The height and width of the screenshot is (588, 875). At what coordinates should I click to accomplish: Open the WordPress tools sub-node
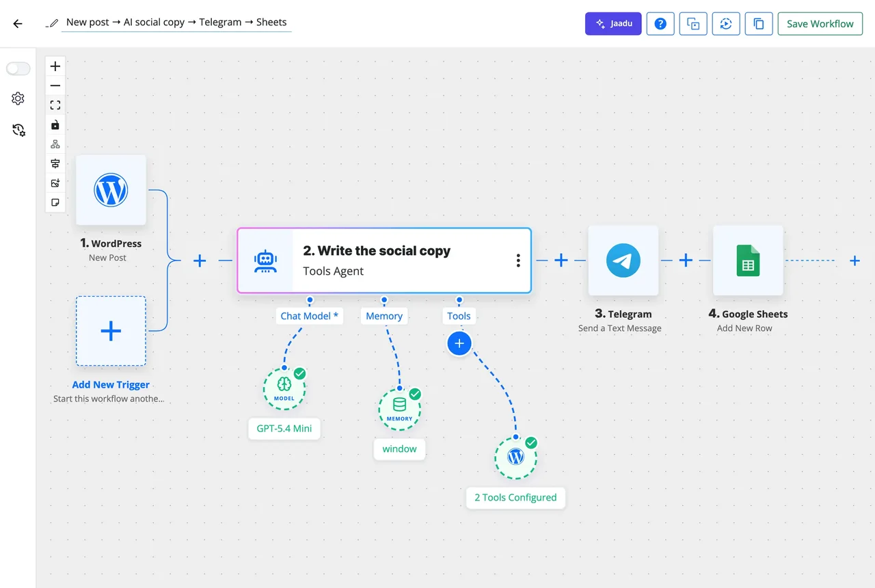coord(516,457)
